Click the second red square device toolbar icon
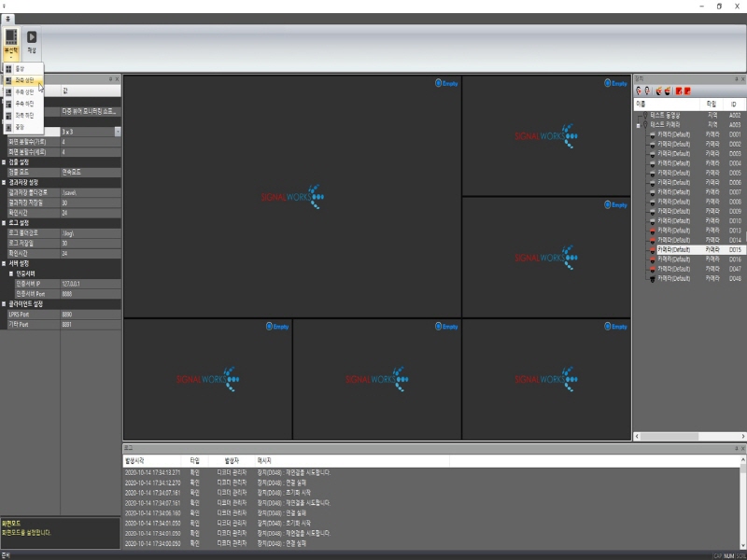The height and width of the screenshot is (560, 747). click(687, 91)
